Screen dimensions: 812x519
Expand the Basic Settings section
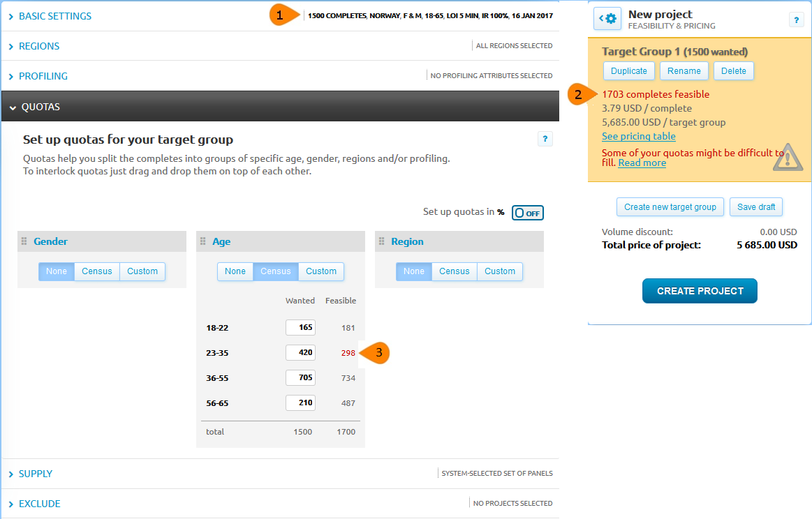pyautogui.click(x=54, y=16)
